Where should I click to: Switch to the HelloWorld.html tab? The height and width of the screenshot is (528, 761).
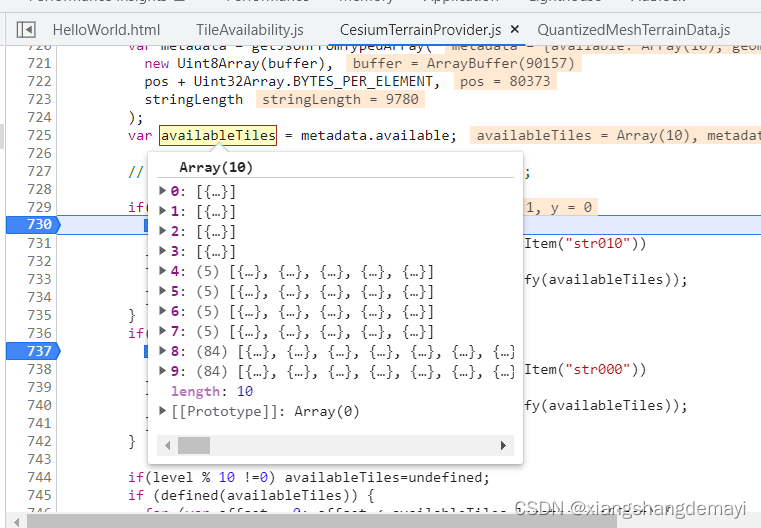pyautogui.click(x=106, y=30)
